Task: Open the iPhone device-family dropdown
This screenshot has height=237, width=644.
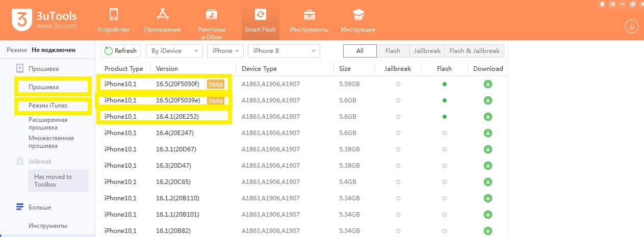Action: coord(226,50)
